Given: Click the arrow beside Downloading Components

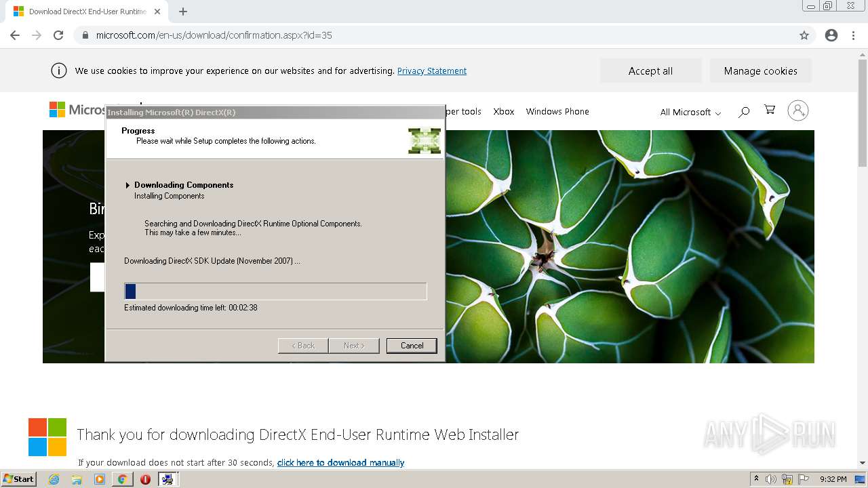Looking at the screenshot, I should click(127, 185).
